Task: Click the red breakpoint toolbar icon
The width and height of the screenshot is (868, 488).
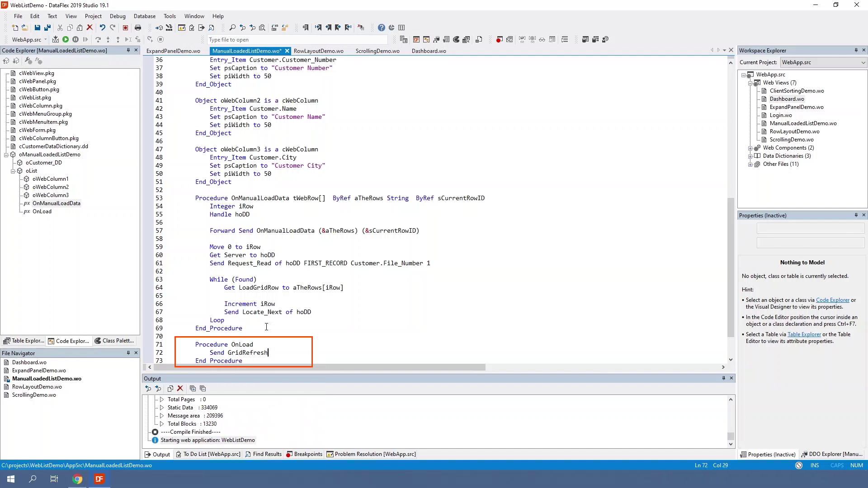Action: [x=499, y=40]
